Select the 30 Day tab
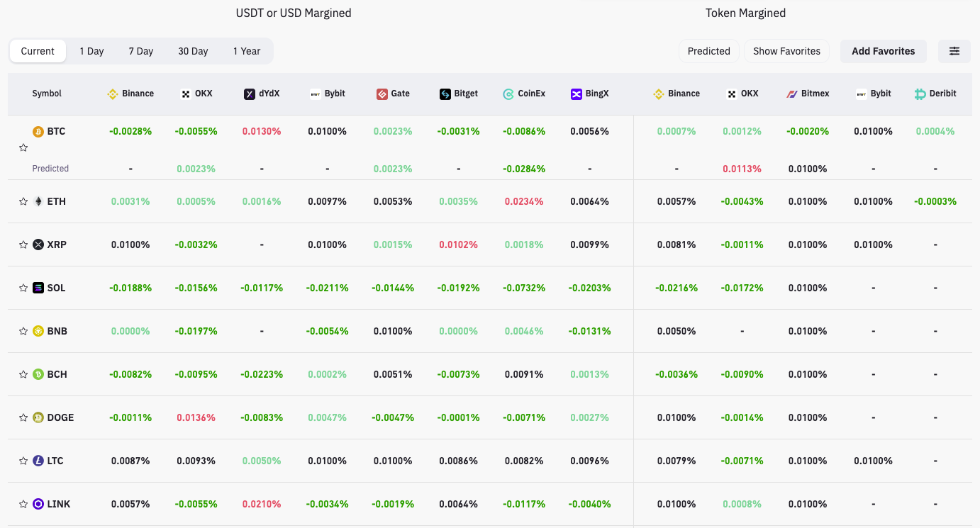980x528 pixels. click(193, 51)
